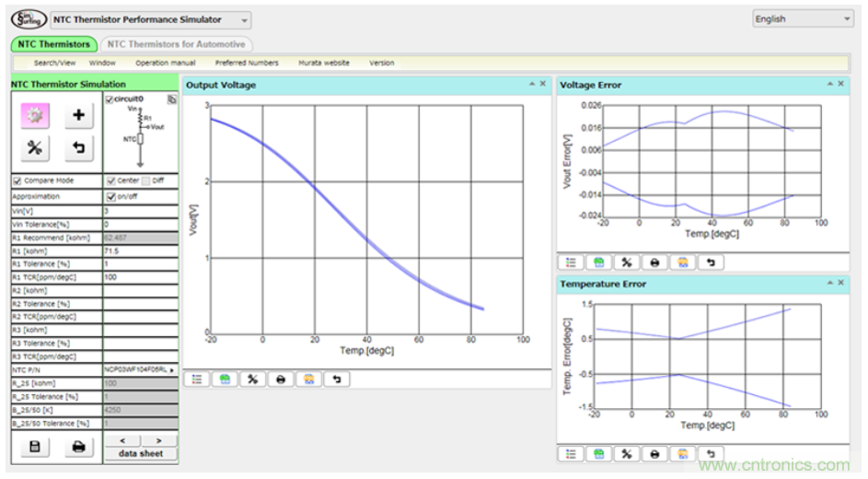868x479 pixels.
Task: Click the floppy disk save icon
Action: pyautogui.click(x=34, y=447)
